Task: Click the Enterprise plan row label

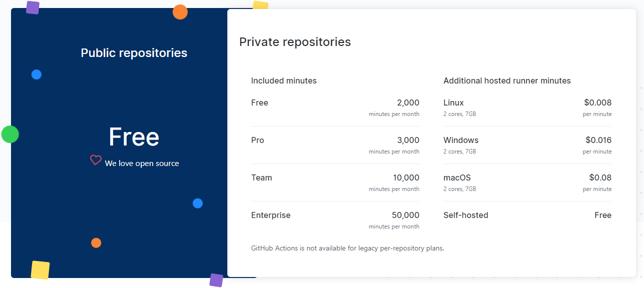Action: [x=270, y=215]
